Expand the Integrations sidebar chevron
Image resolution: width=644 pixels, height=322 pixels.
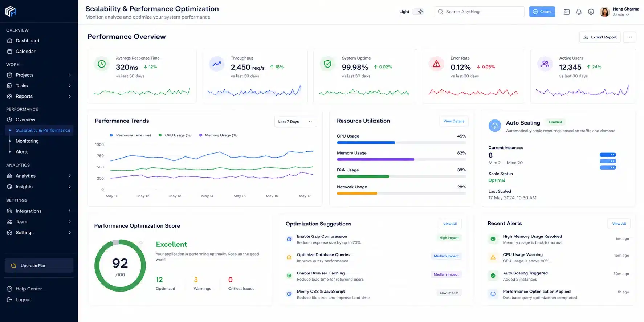70,211
